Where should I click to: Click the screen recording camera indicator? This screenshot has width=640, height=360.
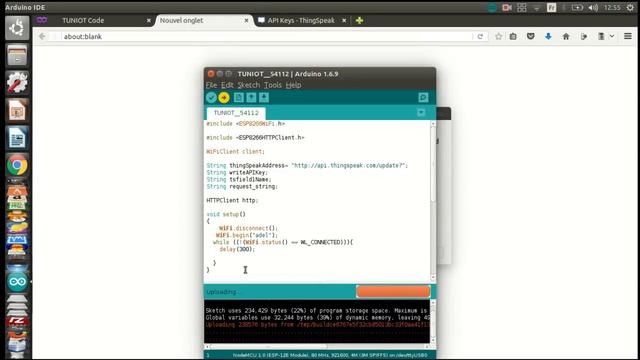point(507,8)
